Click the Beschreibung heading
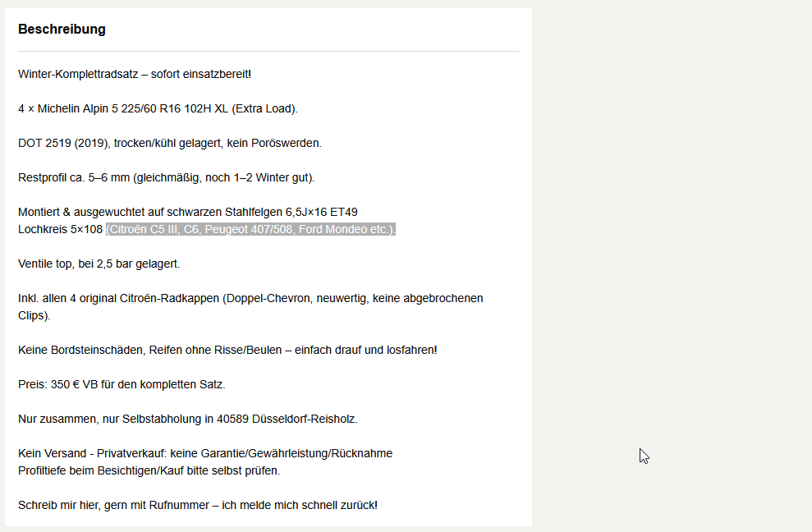812x532 pixels. click(x=62, y=30)
